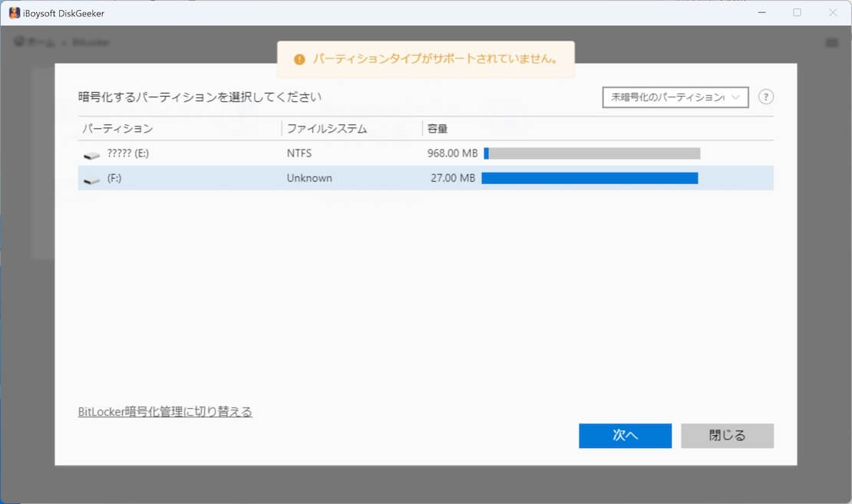The height and width of the screenshot is (504, 852).
Task: Click the 暗号化するパーティションを選択してください heading
Action: 200,97
